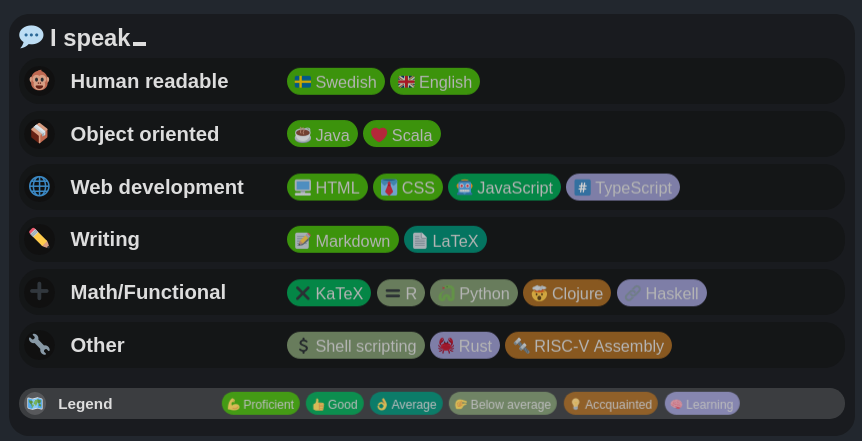Click the Haskell badge
The image size is (862, 441).
(662, 293)
